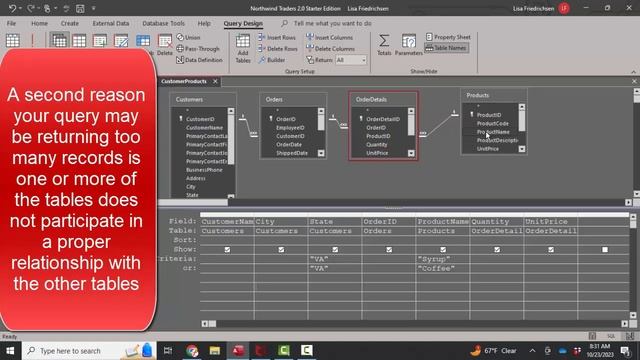Click the "Coffee" or-criteria cell
Viewport: 640px width, 360px height.
point(443,268)
